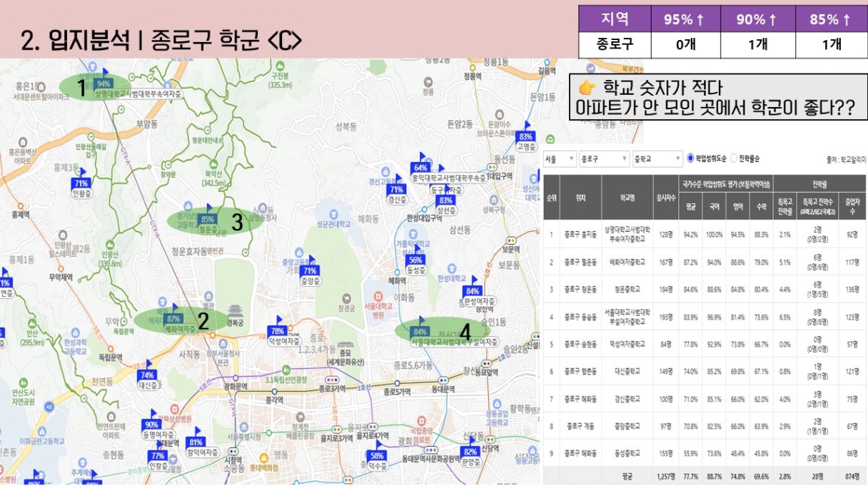Click the 영어 score column header

click(x=737, y=206)
